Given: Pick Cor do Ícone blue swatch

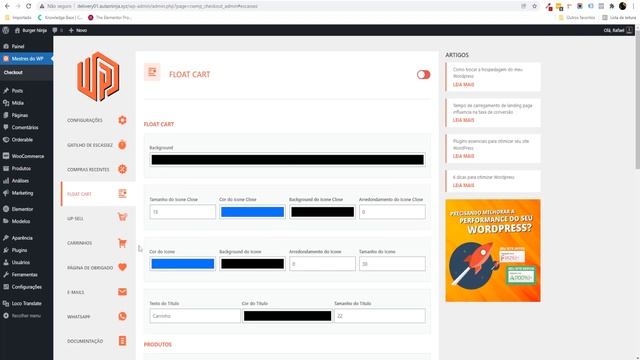Looking at the screenshot, I should point(182,264).
